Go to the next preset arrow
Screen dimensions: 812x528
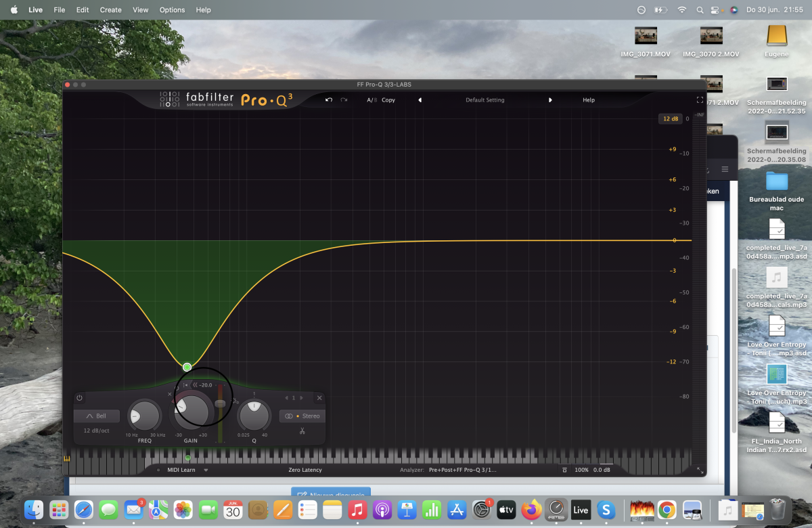coord(550,100)
